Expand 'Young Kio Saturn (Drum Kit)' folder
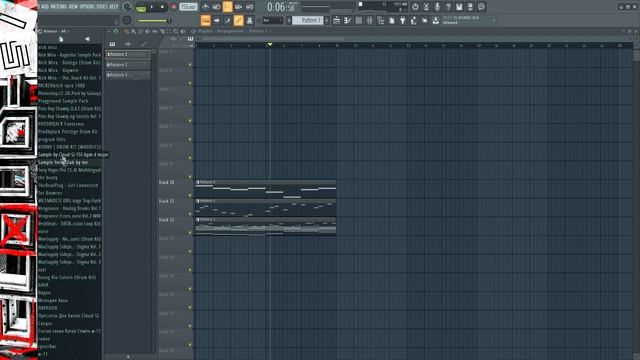The width and height of the screenshot is (640, 360). pyautogui.click(x=67, y=278)
